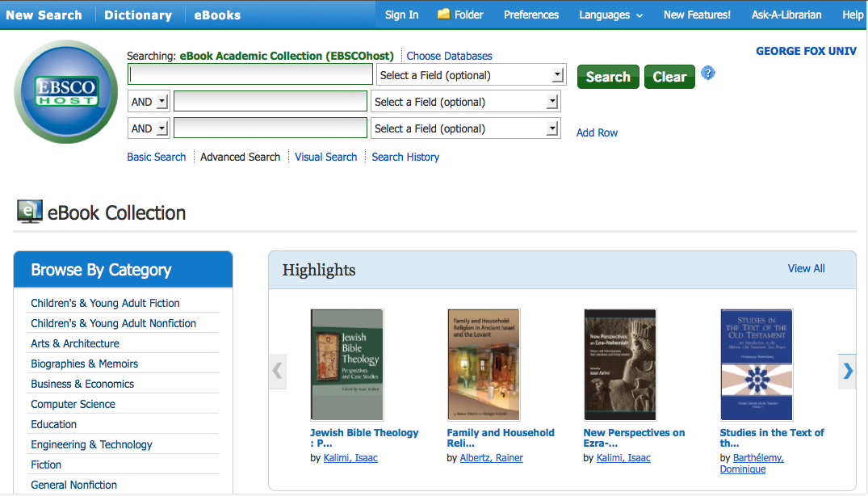Open the second row AND operator dropdown

[x=149, y=102]
